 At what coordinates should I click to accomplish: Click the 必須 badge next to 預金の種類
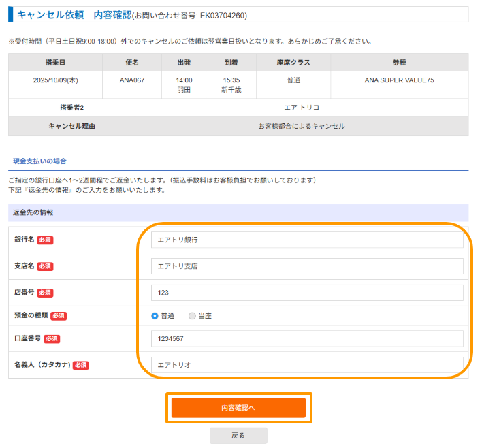[59, 316]
